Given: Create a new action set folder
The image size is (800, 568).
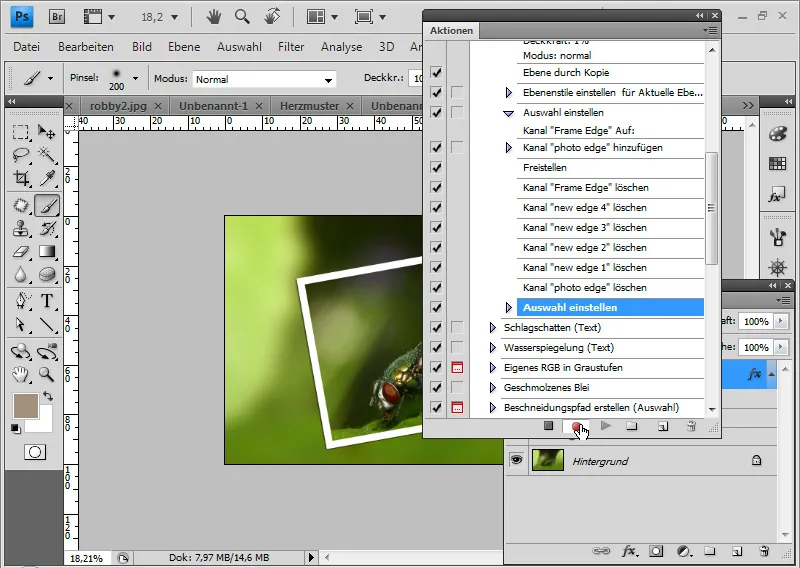Looking at the screenshot, I should pyautogui.click(x=632, y=426).
